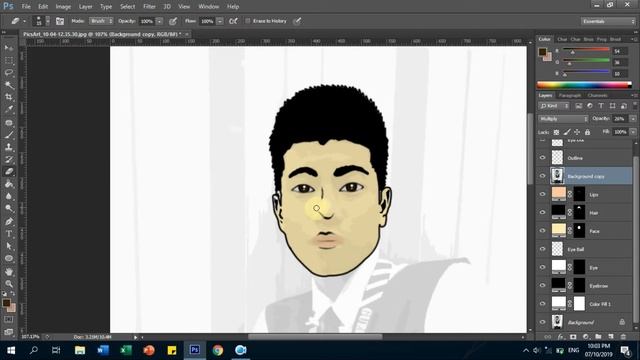
Task: Select the Hand tool
Action: pyautogui.click(x=9, y=271)
